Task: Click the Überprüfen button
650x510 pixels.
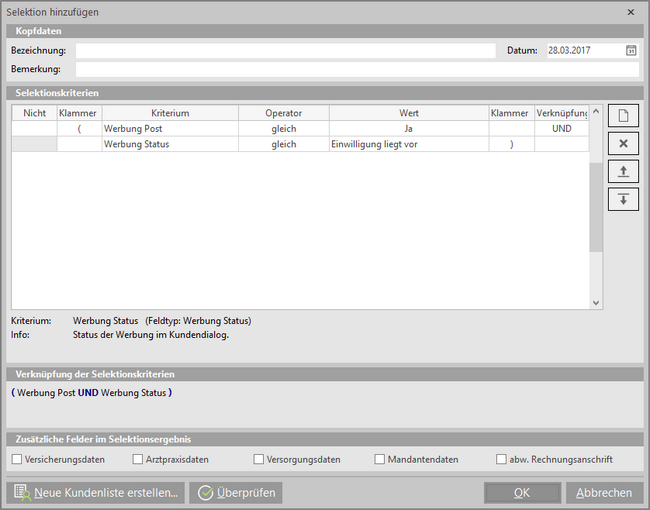Action: pyautogui.click(x=236, y=493)
